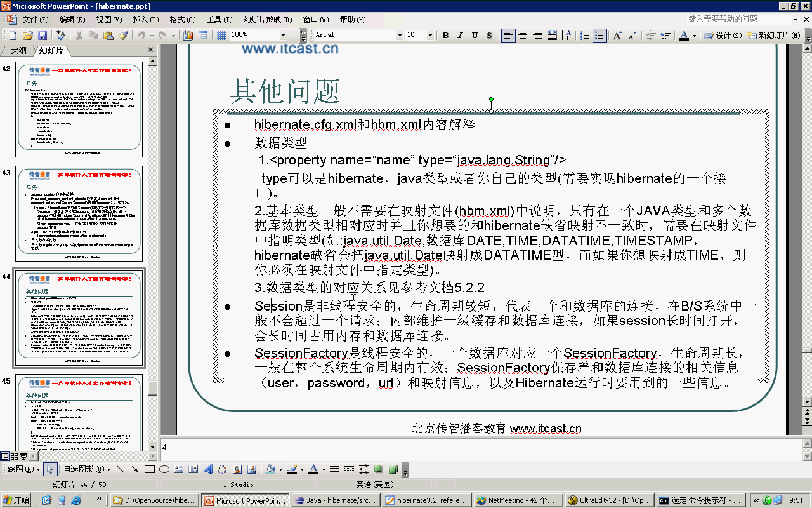812x508 pixels.
Task: Apply fill color paint bucket
Action: 270,470
